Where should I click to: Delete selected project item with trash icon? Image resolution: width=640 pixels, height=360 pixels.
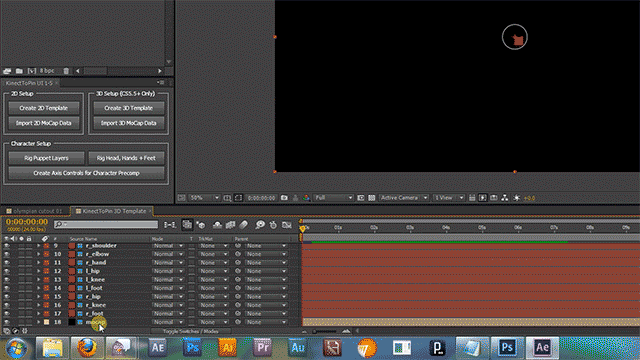(66, 71)
